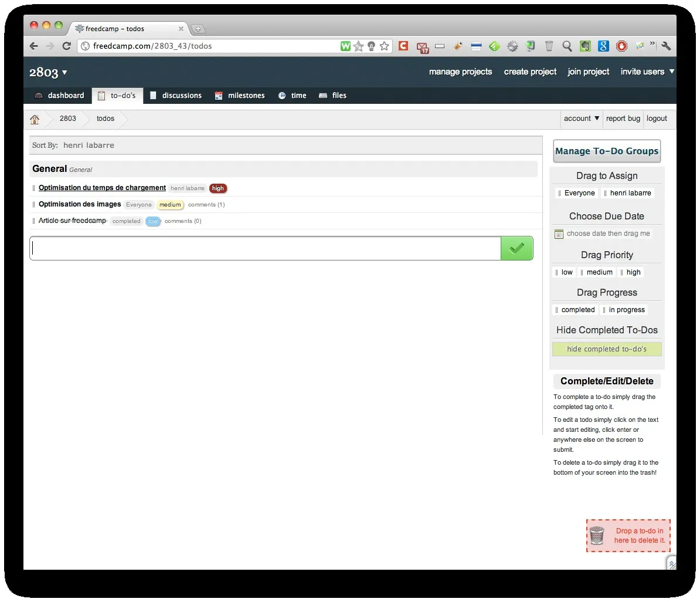700x602 pixels.
Task: Click the completed progress drag tag
Action: 575,310
